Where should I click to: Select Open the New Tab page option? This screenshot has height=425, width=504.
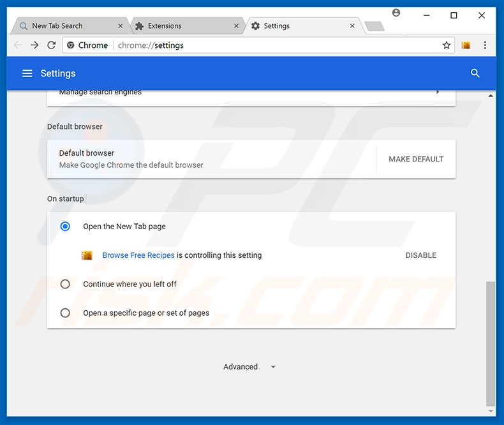pyautogui.click(x=65, y=227)
